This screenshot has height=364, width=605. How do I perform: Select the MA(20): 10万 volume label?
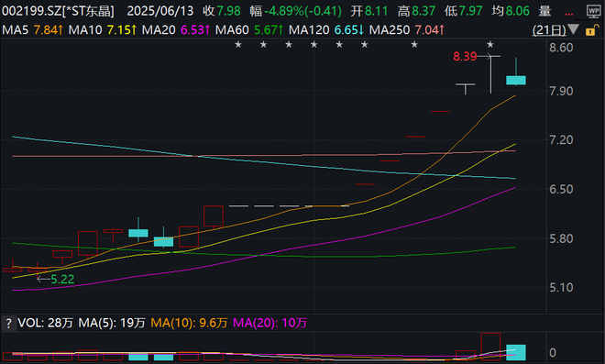coord(269,323)
